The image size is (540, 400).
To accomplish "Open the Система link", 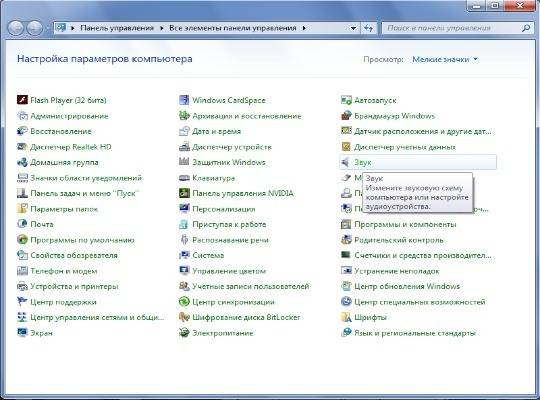I will coord(208,255).
